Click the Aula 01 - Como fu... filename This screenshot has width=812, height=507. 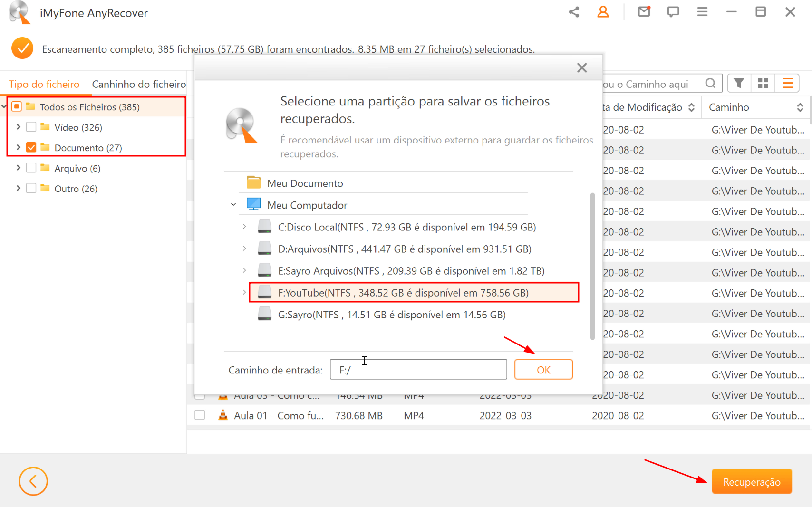point(279,416)
